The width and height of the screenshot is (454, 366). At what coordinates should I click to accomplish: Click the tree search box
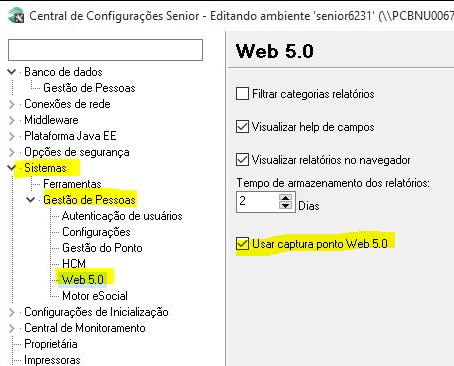pyautogui.click(x=105, y=50)
